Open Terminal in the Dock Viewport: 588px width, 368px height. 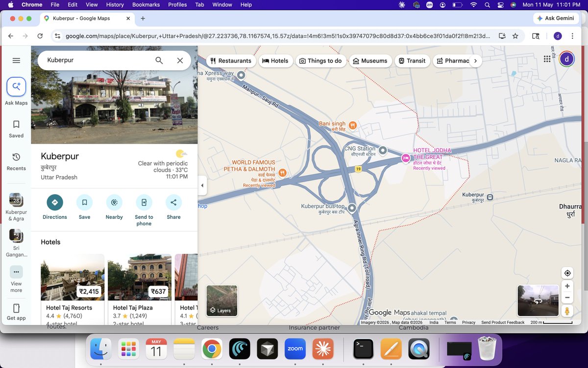coord(364,349)
